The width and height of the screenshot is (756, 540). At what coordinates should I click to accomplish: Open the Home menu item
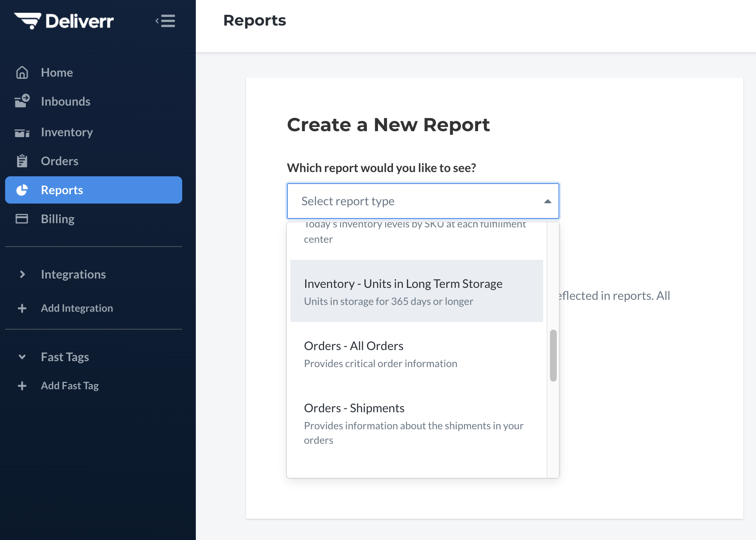tap(94, 72)
